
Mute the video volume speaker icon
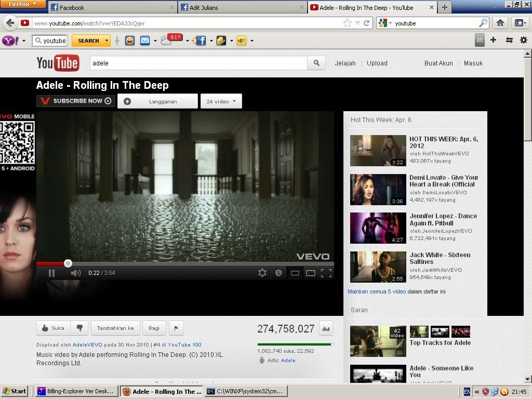pyautogui.click(x=76, y=273)
